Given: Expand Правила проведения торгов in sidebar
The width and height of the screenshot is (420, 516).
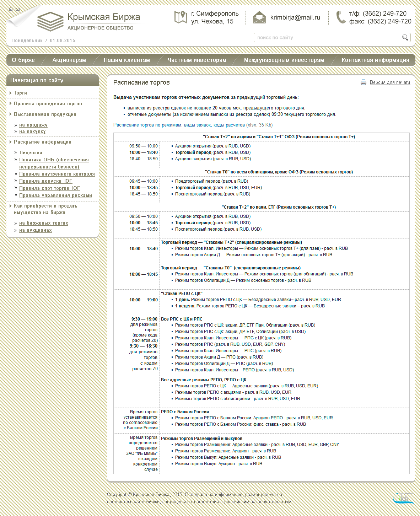Looking at the screenshot, I should pyautogui.click(x=48, y=104).
